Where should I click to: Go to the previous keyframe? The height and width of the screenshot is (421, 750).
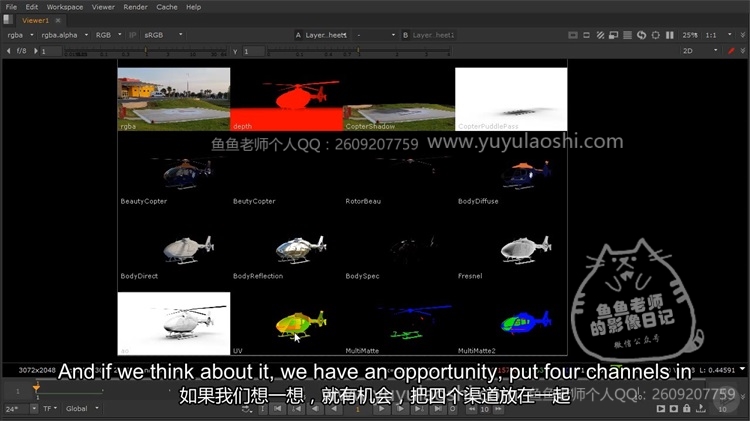[x=297, y=409]
